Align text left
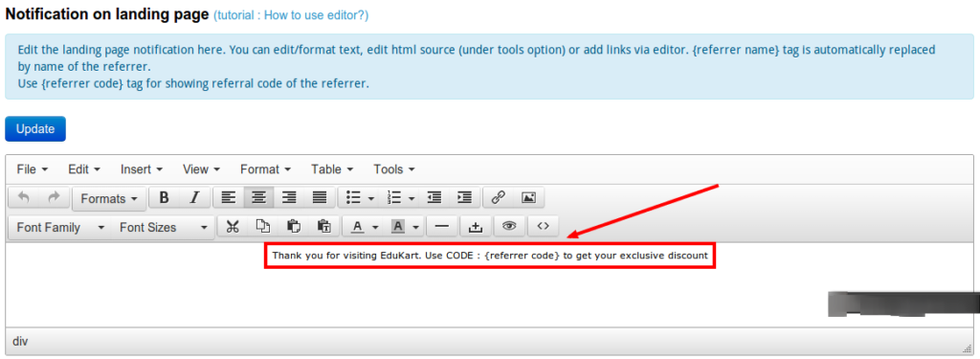This screenshot has height=359, width=980. (x=229, y=197)
